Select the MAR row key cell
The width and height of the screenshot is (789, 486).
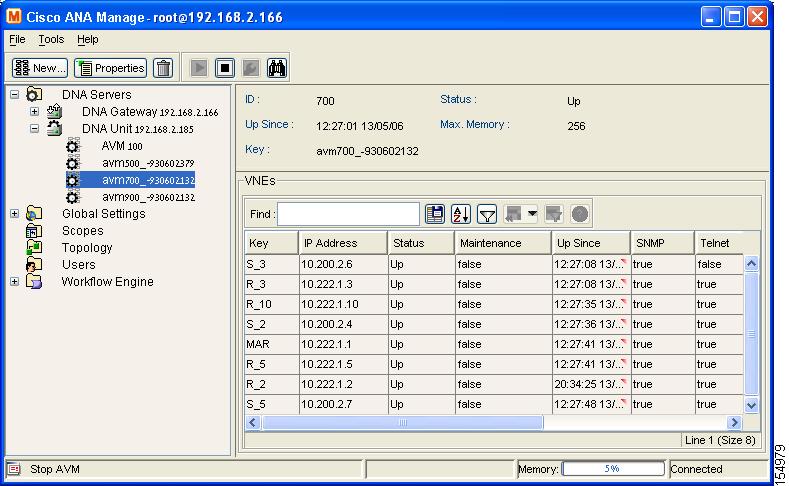click(272, 344)
